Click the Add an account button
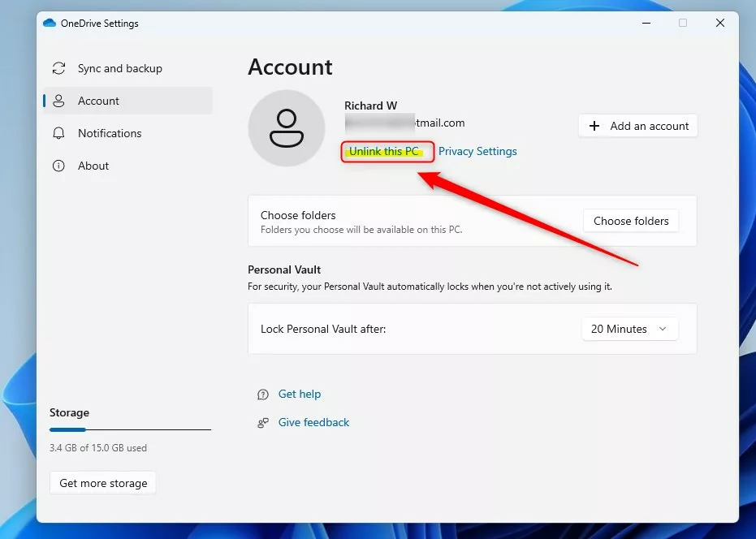Image resolution: width=756 pixels, height=539 pixels. tap(638, 126)
